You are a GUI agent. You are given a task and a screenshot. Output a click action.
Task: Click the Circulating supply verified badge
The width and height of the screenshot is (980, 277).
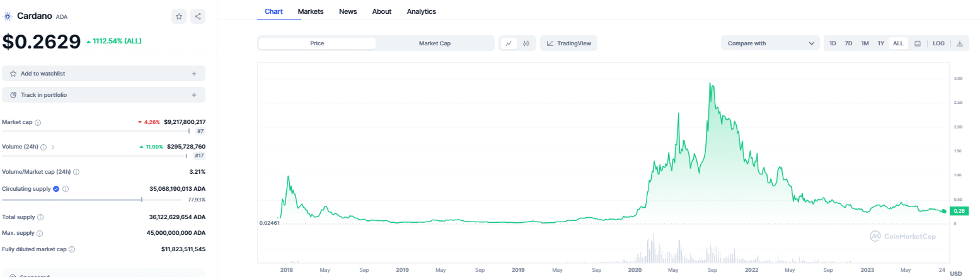pos(56,188)
